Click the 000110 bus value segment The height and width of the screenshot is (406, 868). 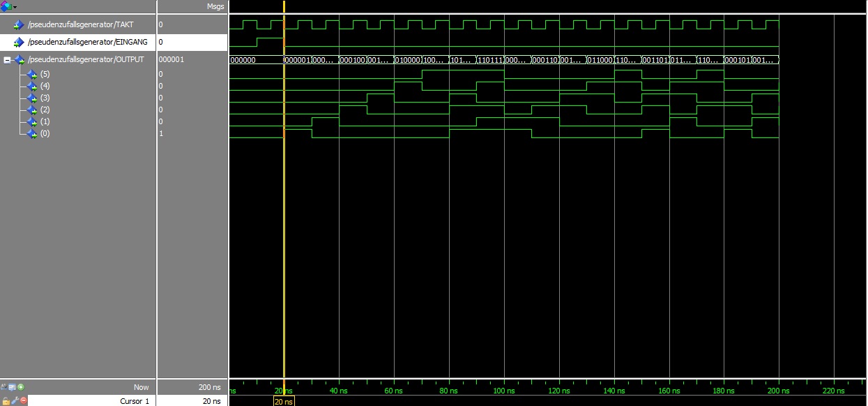click(545, 60)
